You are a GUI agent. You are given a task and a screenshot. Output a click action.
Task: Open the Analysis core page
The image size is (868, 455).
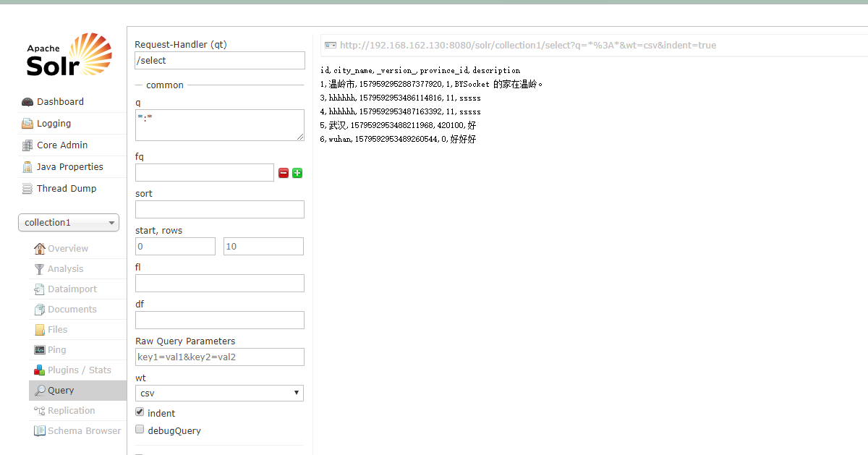click(77, 269)
